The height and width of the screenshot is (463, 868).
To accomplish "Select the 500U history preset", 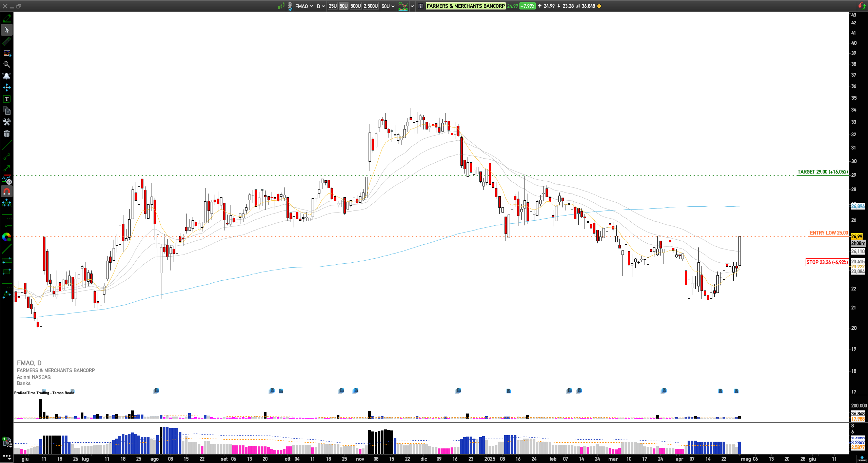I will (x=355, y=6).
